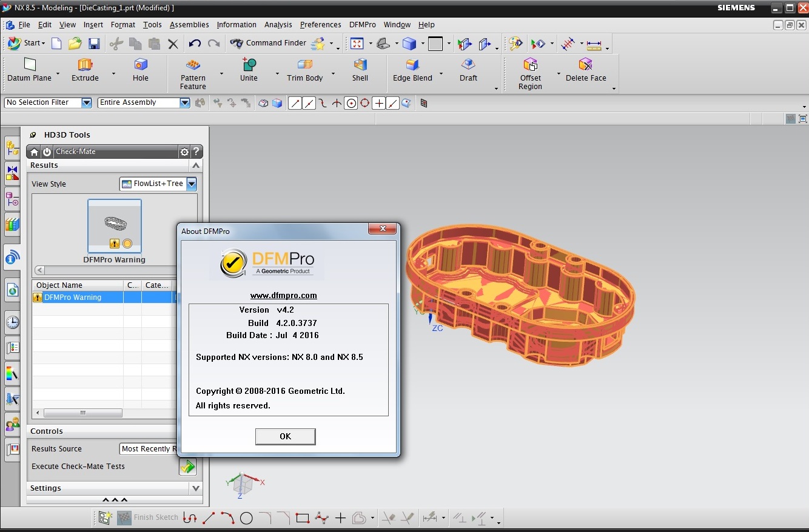Open the Reuse Library books sidebar tab
The width and height of the screenshot is (809, 532).
pyautogui.click(x=12, y=224)
